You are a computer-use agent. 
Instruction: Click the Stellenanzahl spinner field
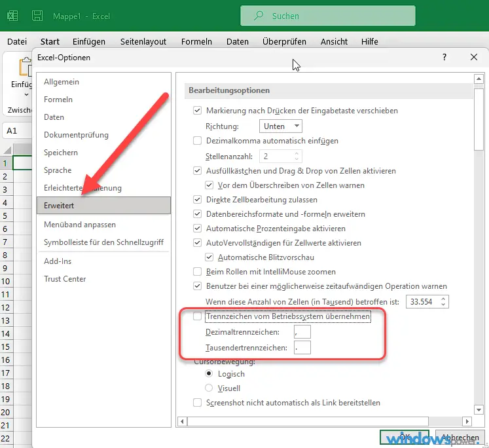click(281, 157)
